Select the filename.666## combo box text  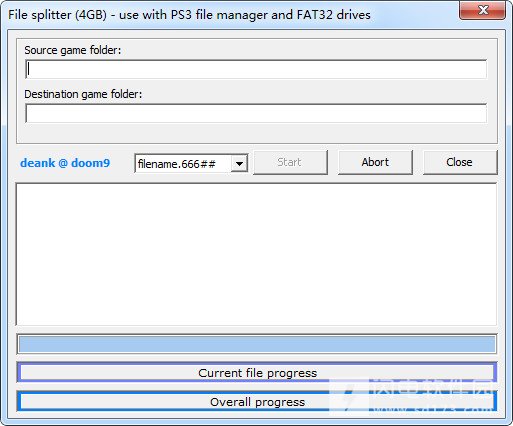[x=177, y=164]
